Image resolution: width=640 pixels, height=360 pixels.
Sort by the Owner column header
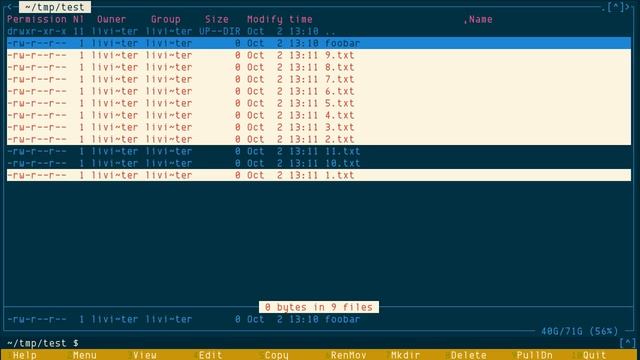[x=111, y=19]
